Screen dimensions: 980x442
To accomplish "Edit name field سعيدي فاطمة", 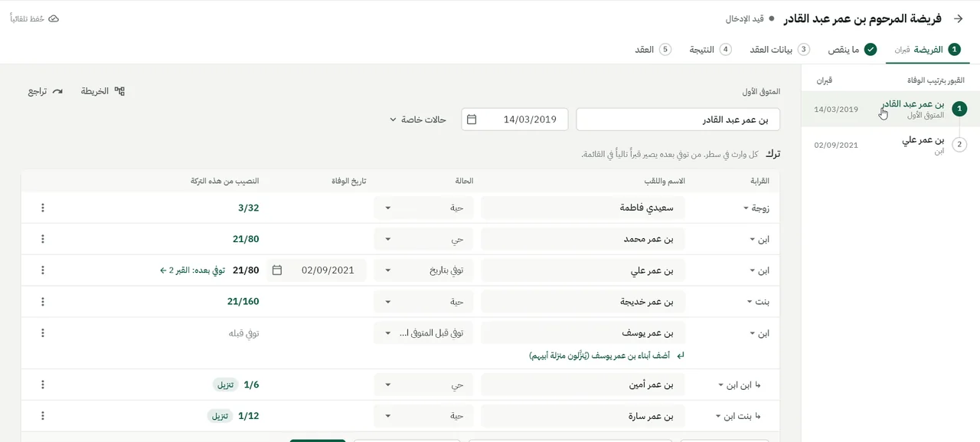I will pos(583,208).
